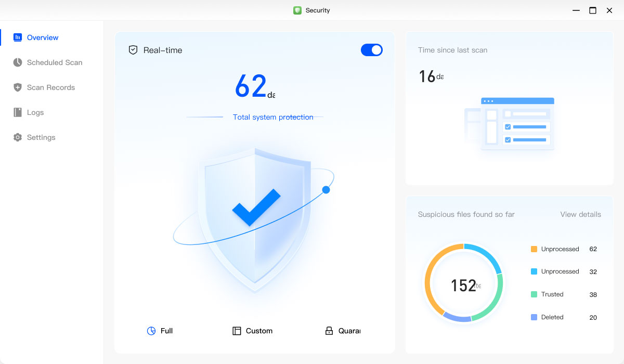Open View details for suspicious files
624x364 pixels.
[x=580, y=214]
